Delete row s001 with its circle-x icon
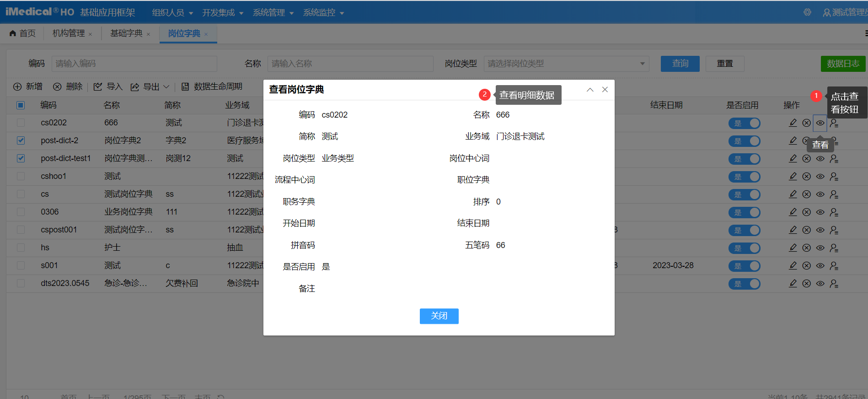 click(x=807, y=265)
